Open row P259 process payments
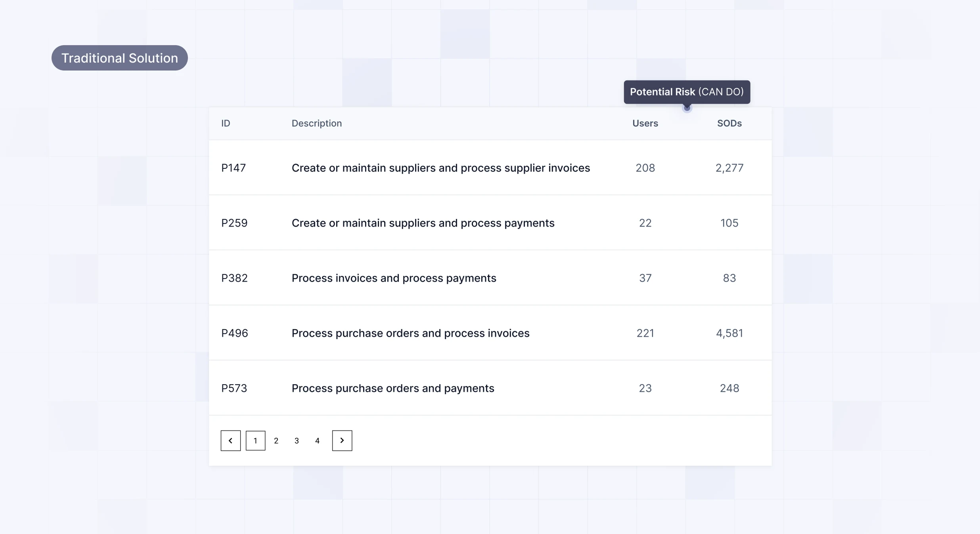 (x=423, y=223)
